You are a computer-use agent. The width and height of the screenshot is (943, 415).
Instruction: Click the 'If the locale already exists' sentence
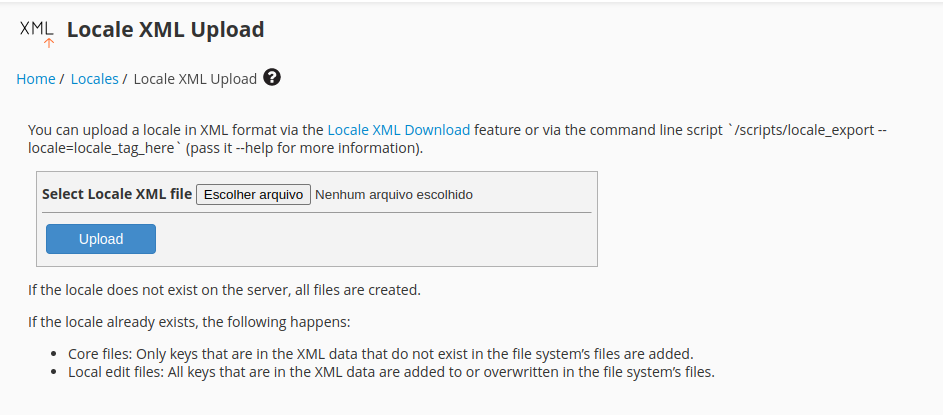pos(189,322)
